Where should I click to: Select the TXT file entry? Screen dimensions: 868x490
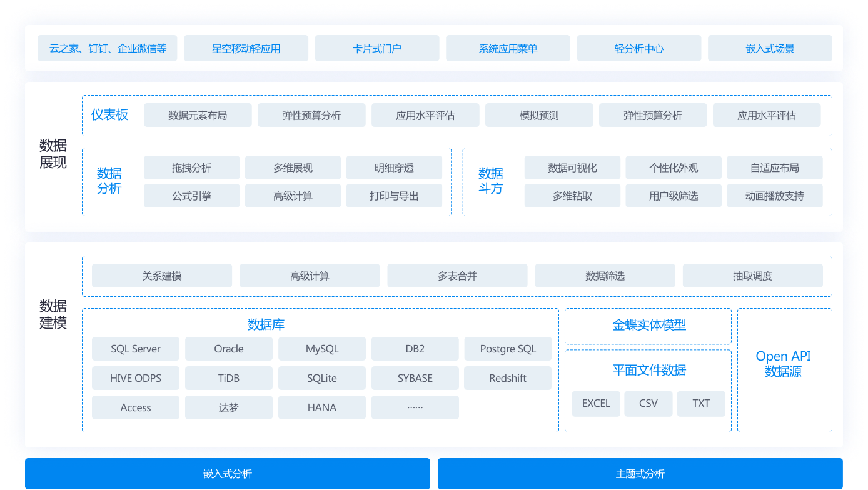coord(700,404)
